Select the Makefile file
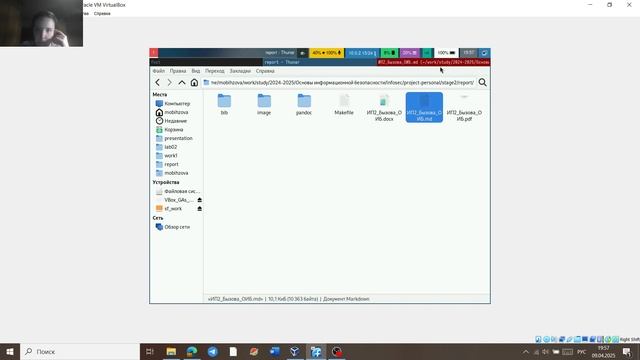Viewport: 640px width, 360px height. click(x=344, y=104)
